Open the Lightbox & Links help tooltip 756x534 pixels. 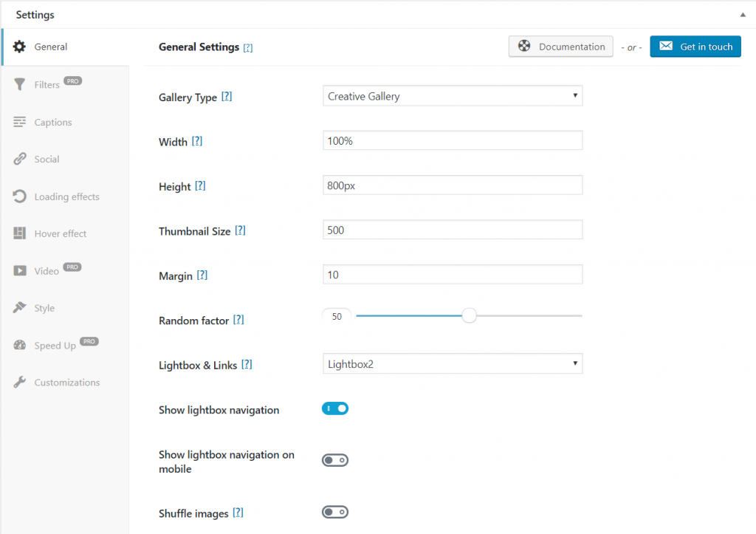(x=247, y=364)
